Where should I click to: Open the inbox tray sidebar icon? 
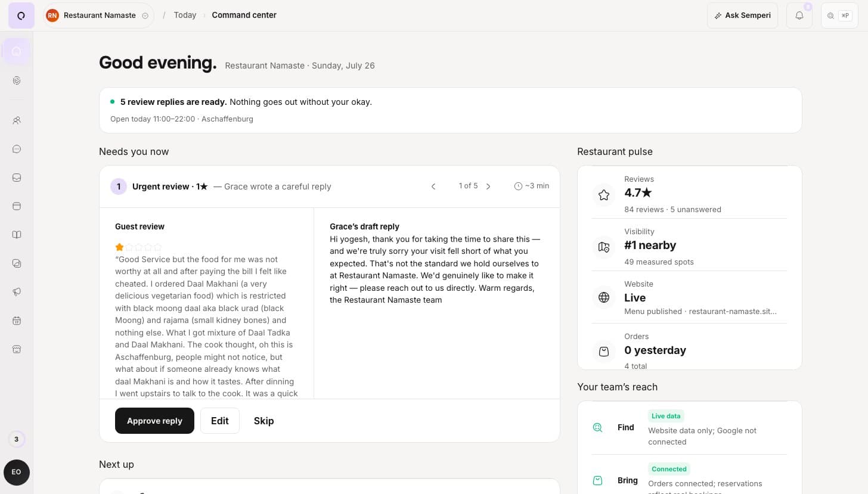[x=17, y=178]
